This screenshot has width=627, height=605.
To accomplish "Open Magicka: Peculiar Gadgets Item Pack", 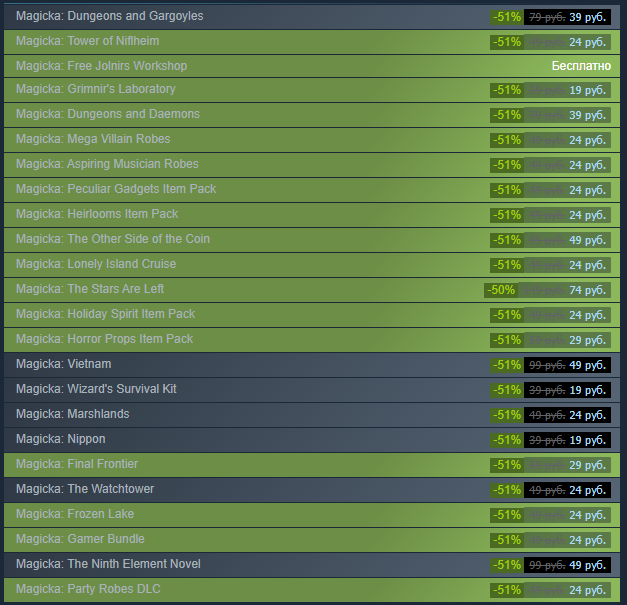I will (x=312, y=190).
